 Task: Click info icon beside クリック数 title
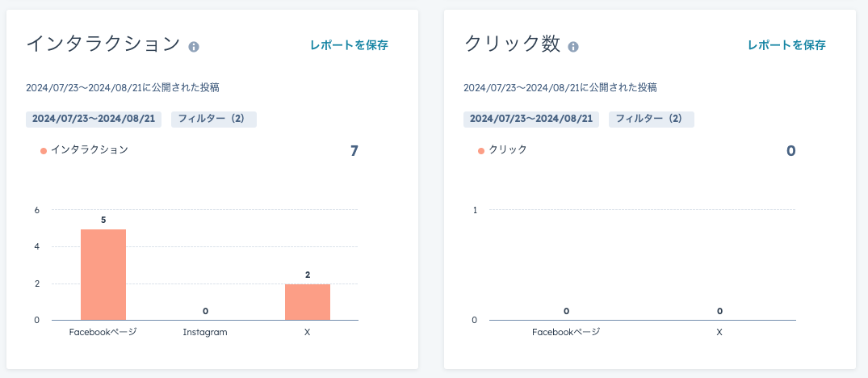pos(573,47)
